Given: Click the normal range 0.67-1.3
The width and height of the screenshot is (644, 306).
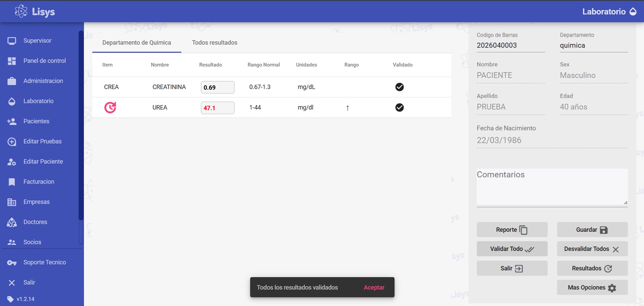Looking at the screenshot, I should (260, 87).
